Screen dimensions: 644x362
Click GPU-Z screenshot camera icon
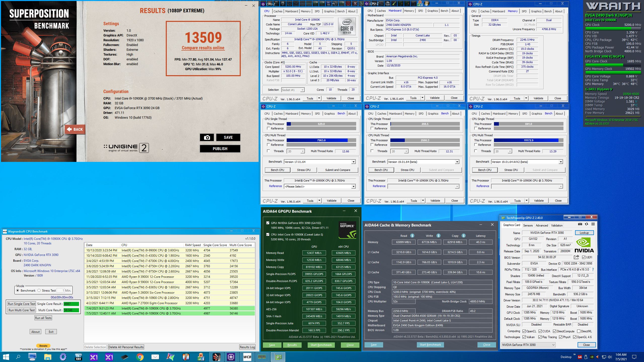(x=580, y=224)
